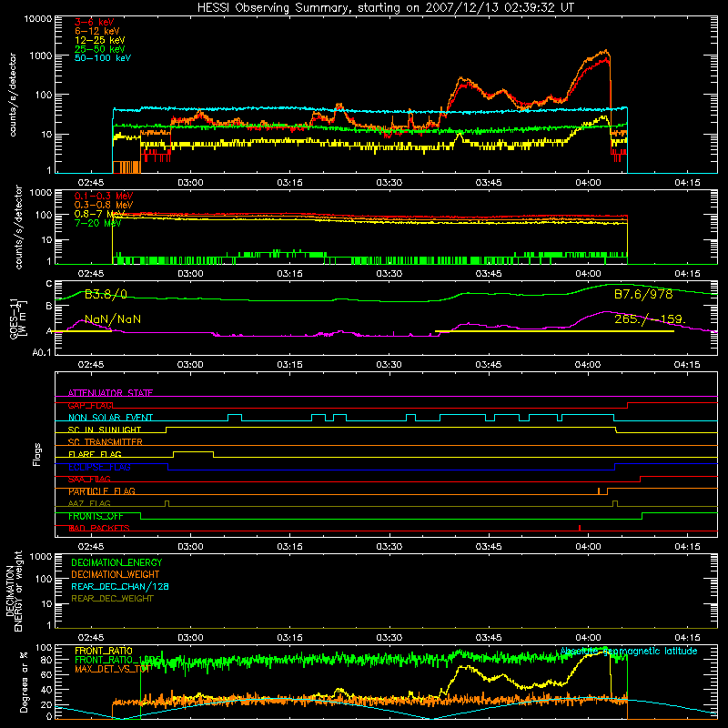Select the GAP_FLAG label
This screenshot has height=728, width=728.
91,405
